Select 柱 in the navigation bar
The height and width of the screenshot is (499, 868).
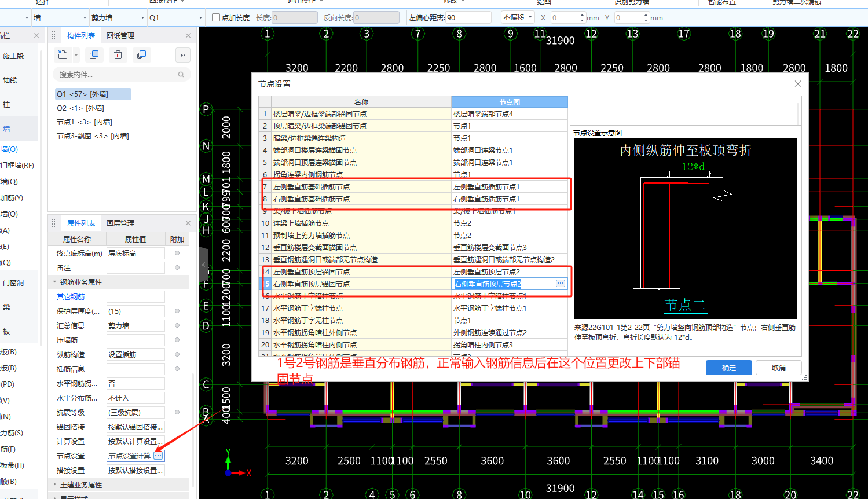(x=6, y=105)
